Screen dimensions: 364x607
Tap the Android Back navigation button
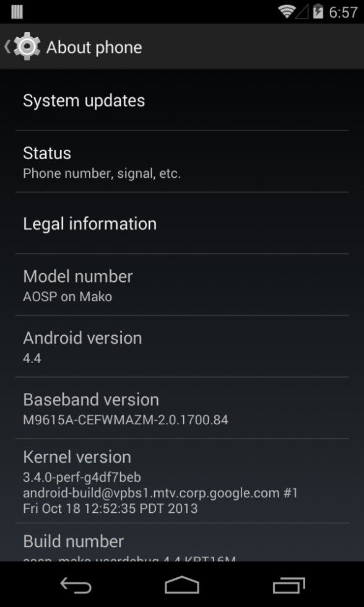click(76, 585)
